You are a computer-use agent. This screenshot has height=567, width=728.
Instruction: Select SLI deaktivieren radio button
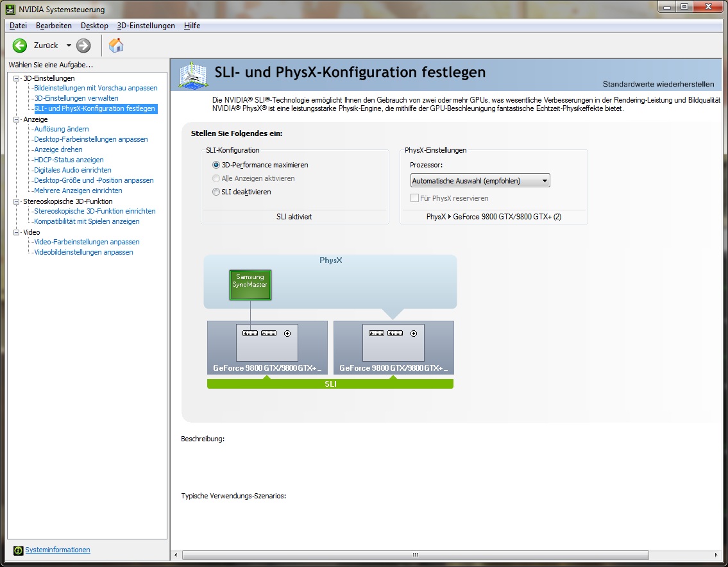point(216,192)
